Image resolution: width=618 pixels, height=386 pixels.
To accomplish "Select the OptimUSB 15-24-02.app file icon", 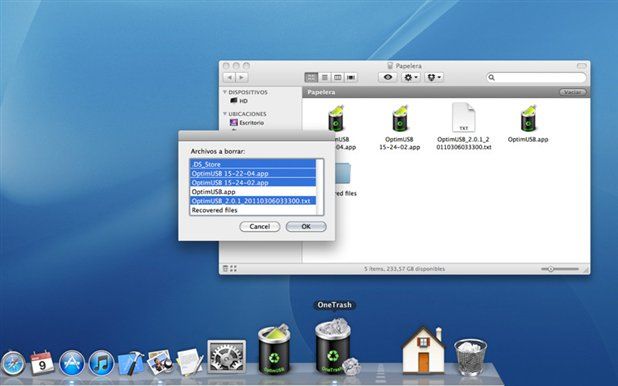I will pyautogui.click(x=400, y=119).
